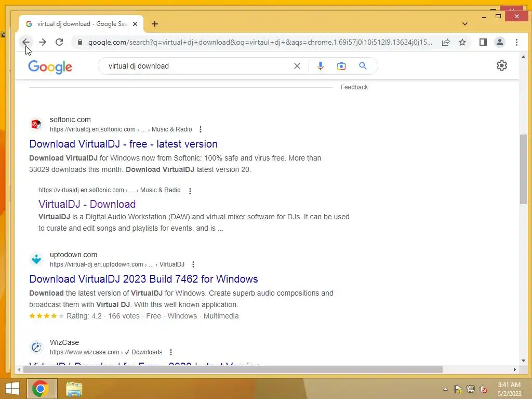
Task: Open the VirtualDJ - Download link
Action: [x=87, y=204]
